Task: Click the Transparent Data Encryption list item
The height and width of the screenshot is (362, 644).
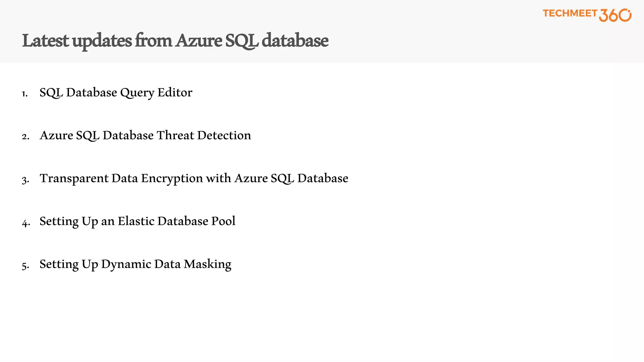Action: coord(194,178)
